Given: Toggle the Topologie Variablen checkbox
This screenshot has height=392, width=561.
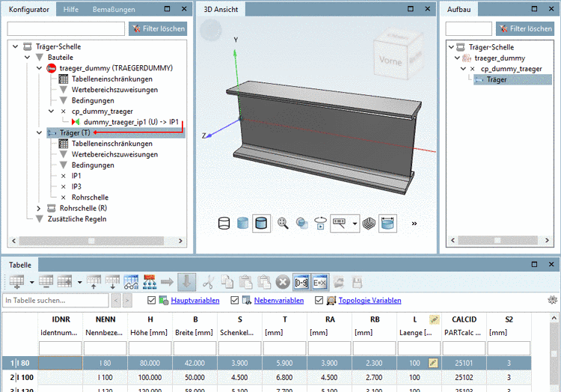Looking at the screenshot, I should pyautogui.click(x=319, y=301).
